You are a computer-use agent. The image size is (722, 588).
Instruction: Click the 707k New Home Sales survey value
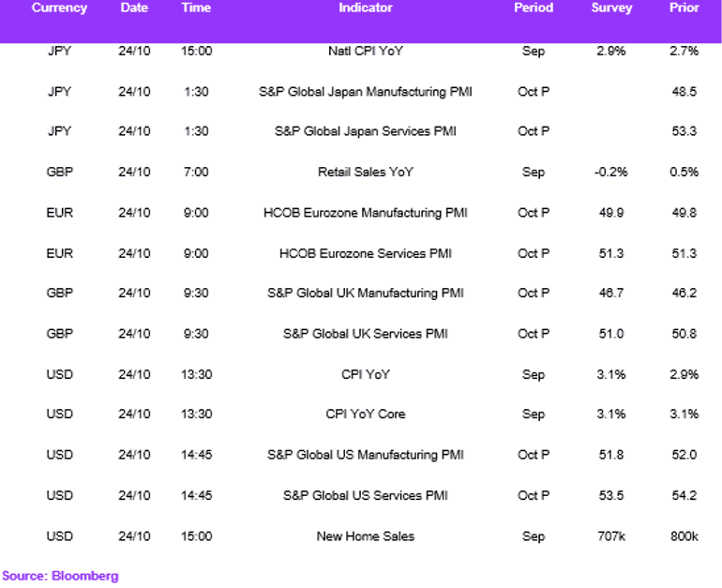coord(611,536)
